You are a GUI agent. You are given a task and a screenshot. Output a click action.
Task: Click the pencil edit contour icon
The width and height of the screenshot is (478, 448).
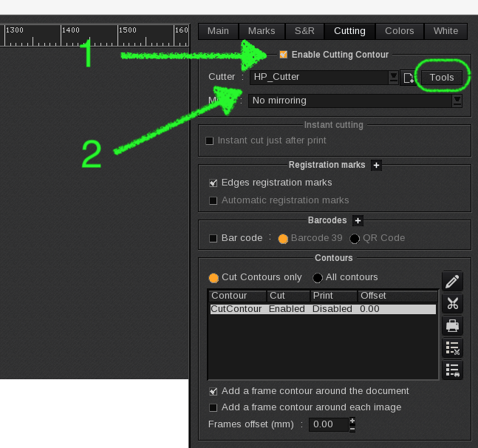(x=452, y=281)
